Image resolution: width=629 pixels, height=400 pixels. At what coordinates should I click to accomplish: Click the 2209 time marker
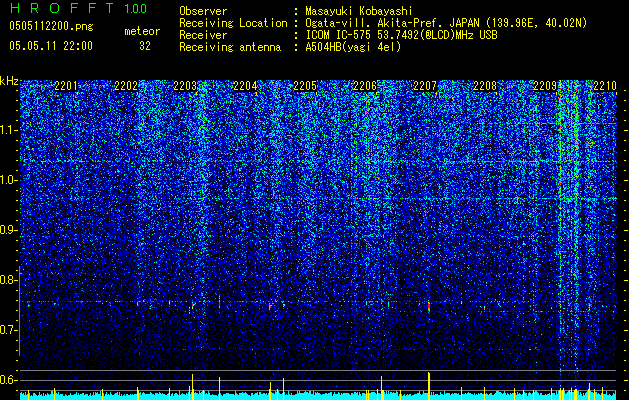(x=545, y=86)
